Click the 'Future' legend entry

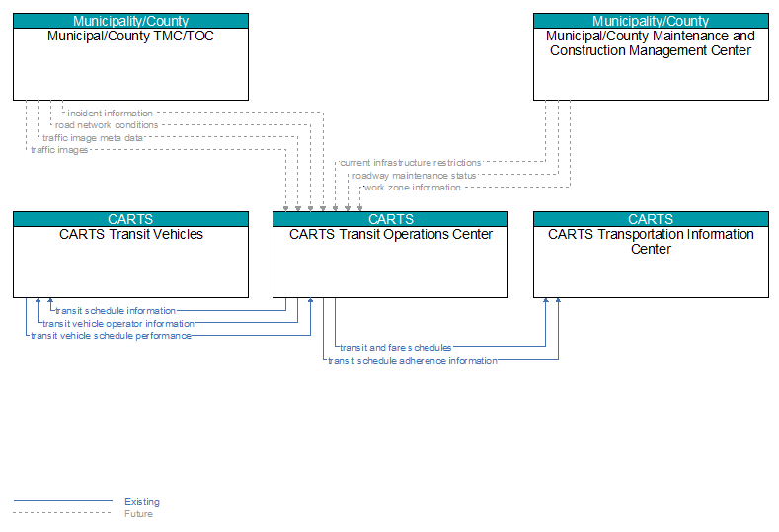[x=138, y=513]
